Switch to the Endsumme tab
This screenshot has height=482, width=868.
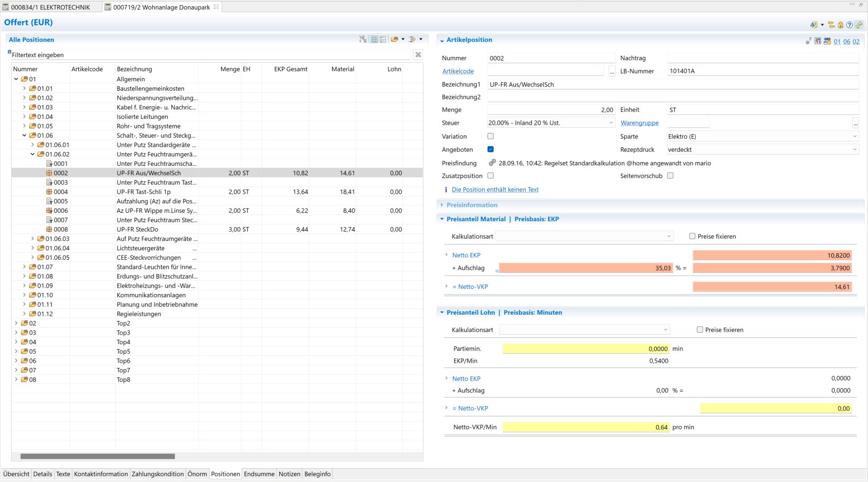click(x=259, y=474)
